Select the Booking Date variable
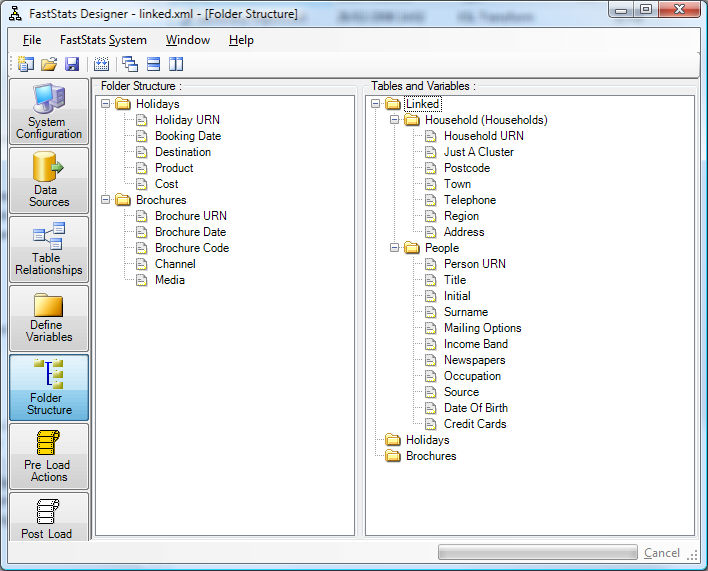Viewport: 708px width, 571px height. (188, 136)
